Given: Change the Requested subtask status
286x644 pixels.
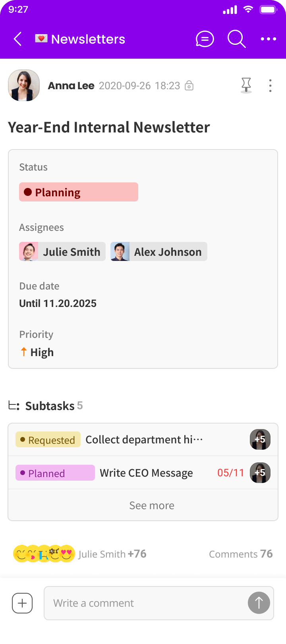Looking at the screenshot, I should coord(48,439).
